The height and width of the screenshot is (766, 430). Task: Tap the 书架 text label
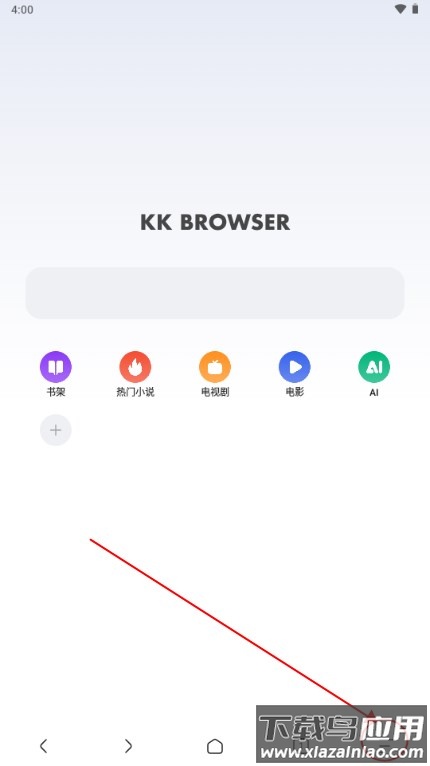[56, 392]
